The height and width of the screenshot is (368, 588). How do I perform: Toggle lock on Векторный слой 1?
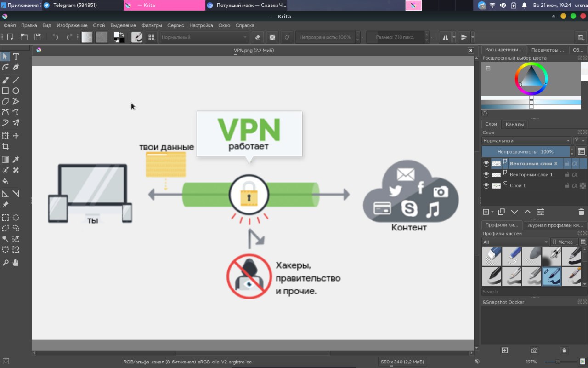click(x=567, y=174)
